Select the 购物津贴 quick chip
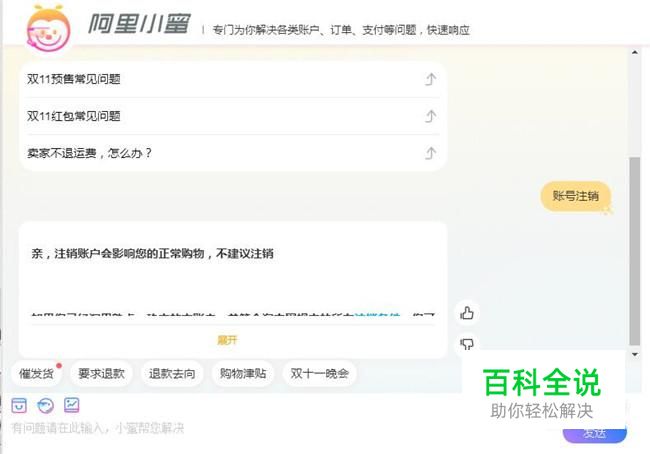This screenshot has width=650, height=454. pos(243,374)
